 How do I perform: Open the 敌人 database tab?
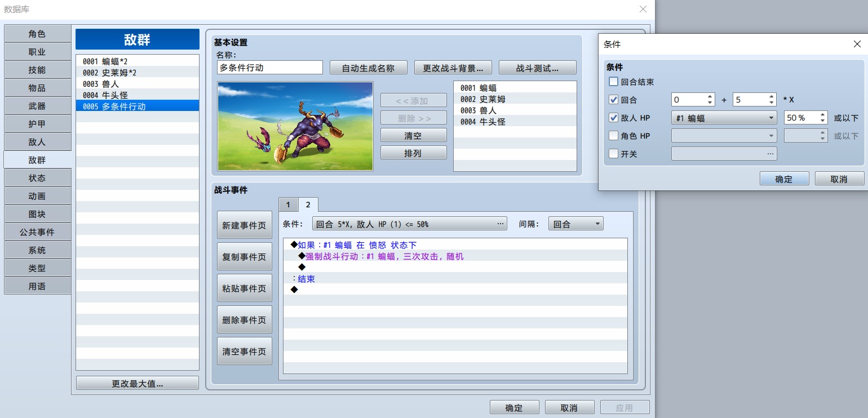click(x=37, y=142)
